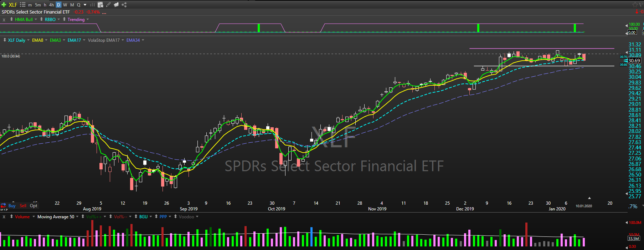The height and width of the screenshot is (250, 644).
Task: Click the favorite star icon
Action: pyautogui.click(x=635, y=5)
